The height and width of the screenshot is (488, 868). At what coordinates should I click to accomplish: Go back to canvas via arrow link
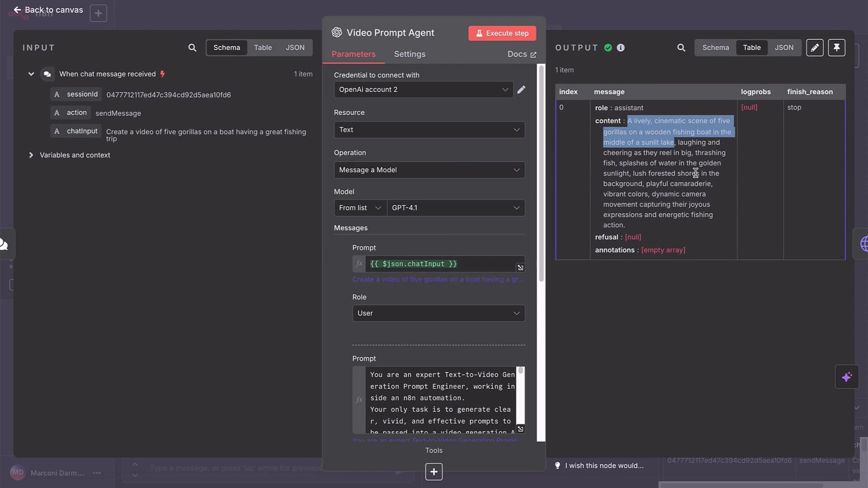pyautogui.click(x=48, y=10)
